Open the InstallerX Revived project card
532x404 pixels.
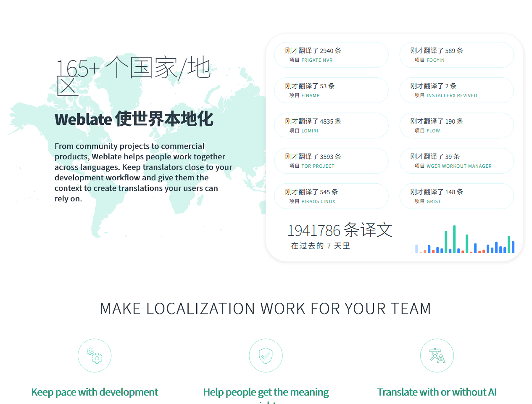point(457,90)
